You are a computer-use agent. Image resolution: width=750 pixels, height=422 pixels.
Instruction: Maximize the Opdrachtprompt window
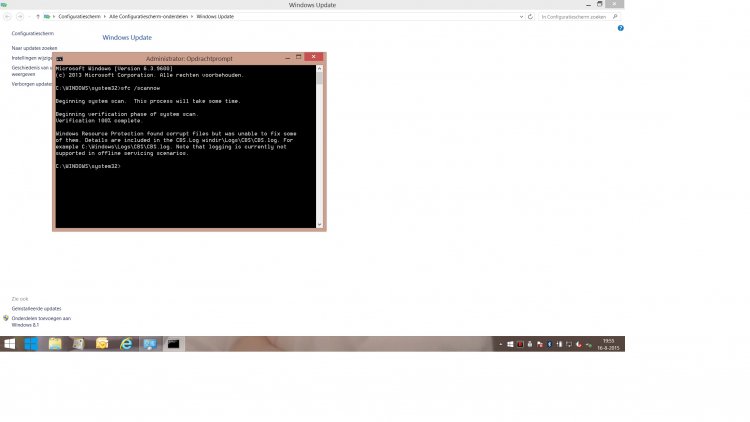[298, 57]
